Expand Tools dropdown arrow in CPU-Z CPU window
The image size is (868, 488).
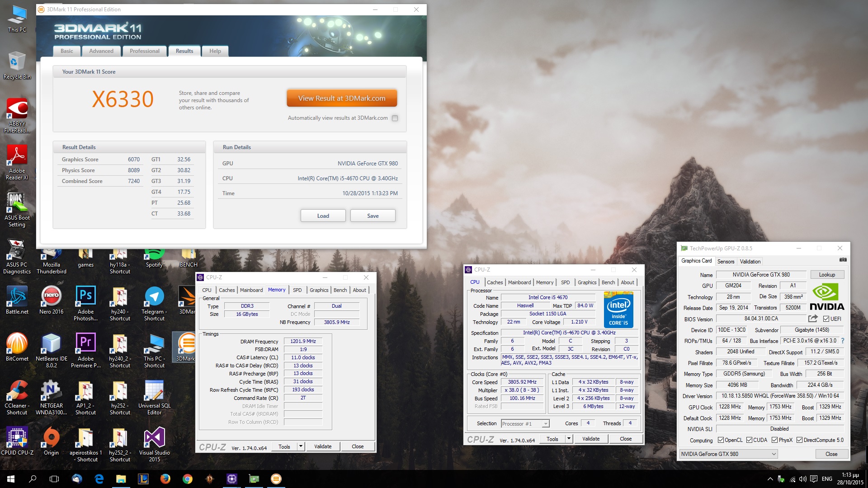point(569,439)
